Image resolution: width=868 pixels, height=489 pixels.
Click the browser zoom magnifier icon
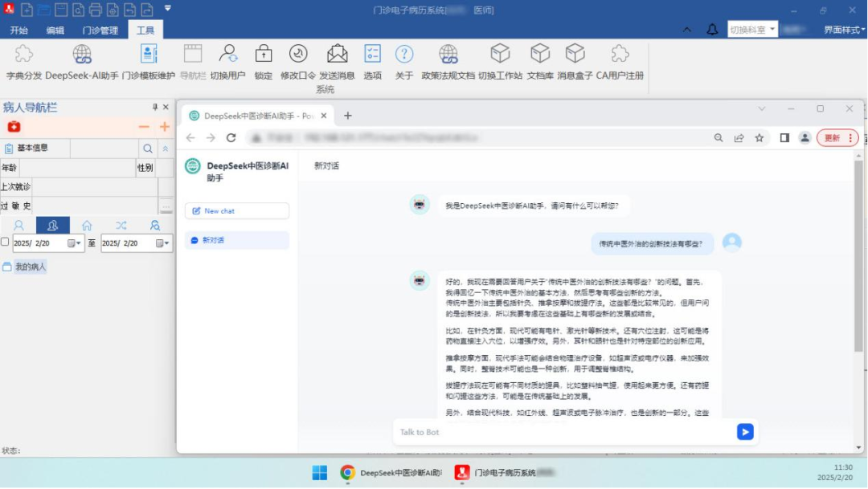(x=719, y=138)
